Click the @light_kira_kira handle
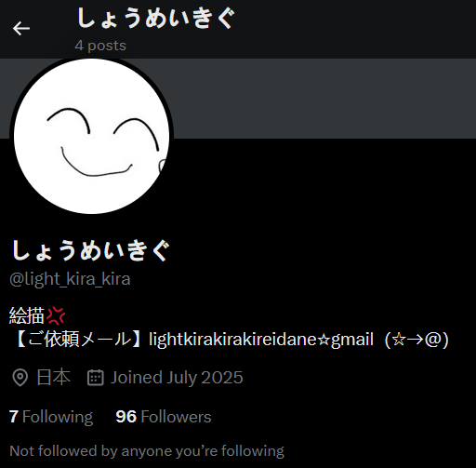Viewport: 476px width, 468px height. click(70, 279)
